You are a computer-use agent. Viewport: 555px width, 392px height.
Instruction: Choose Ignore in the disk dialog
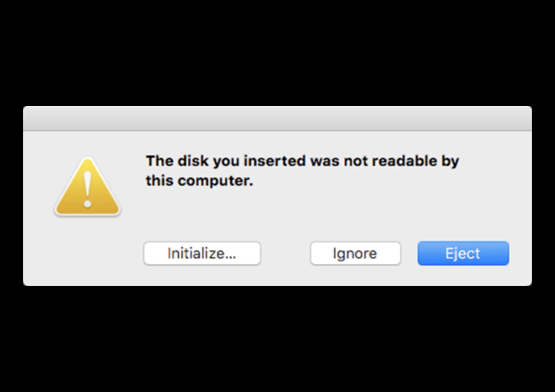pos(355,253)
